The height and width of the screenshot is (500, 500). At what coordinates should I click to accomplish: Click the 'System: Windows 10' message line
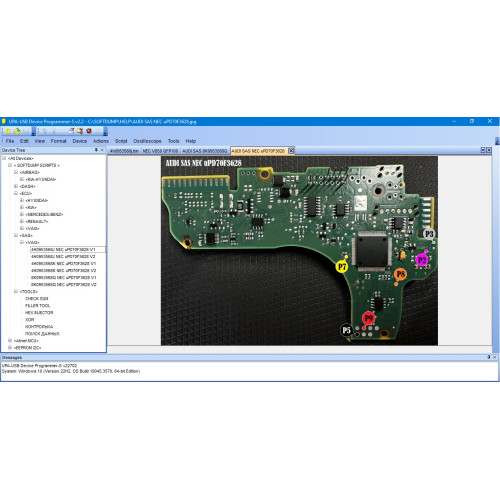71,371
